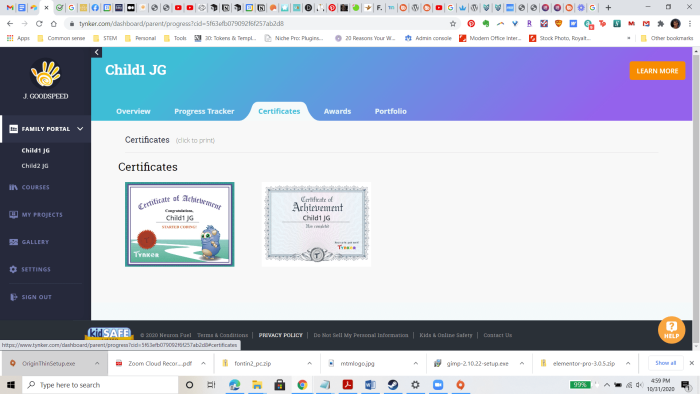Switch to the Portfolio tab
Screen dimensions: 700x394
point(391,111)
